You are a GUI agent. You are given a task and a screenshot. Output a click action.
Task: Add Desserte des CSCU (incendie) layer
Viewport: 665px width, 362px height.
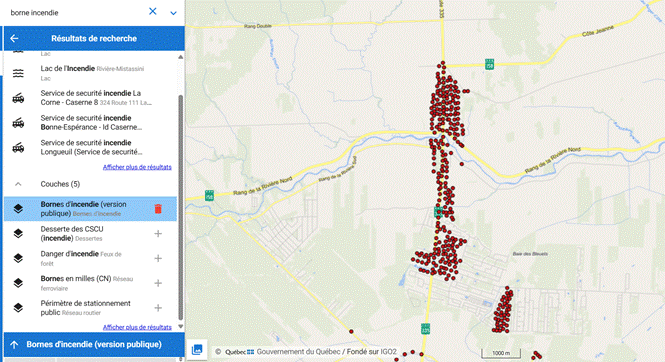pyautogui.click(x=158, y=234)
